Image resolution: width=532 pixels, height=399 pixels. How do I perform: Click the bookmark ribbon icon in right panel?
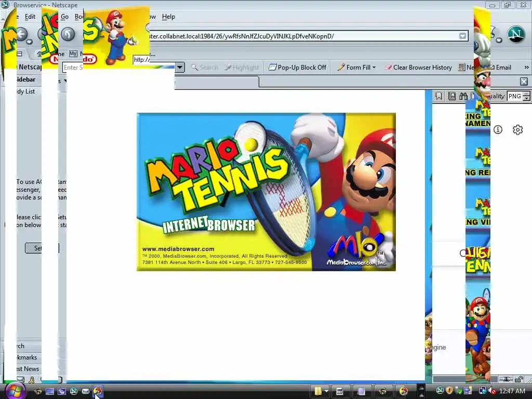pos(438,96)
